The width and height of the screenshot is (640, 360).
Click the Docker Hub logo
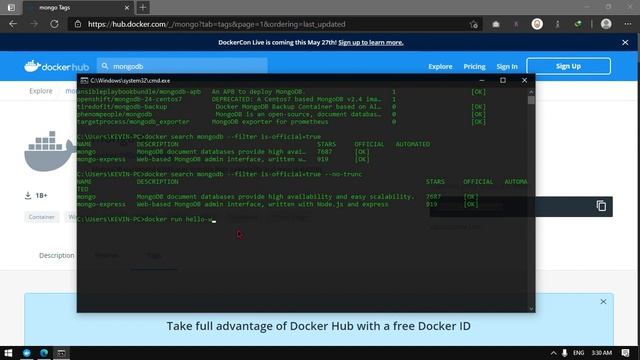coord(56,66)
